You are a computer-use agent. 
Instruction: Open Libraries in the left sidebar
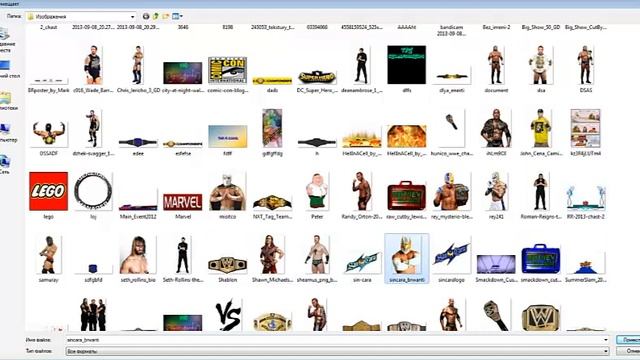tap(7, 101)
